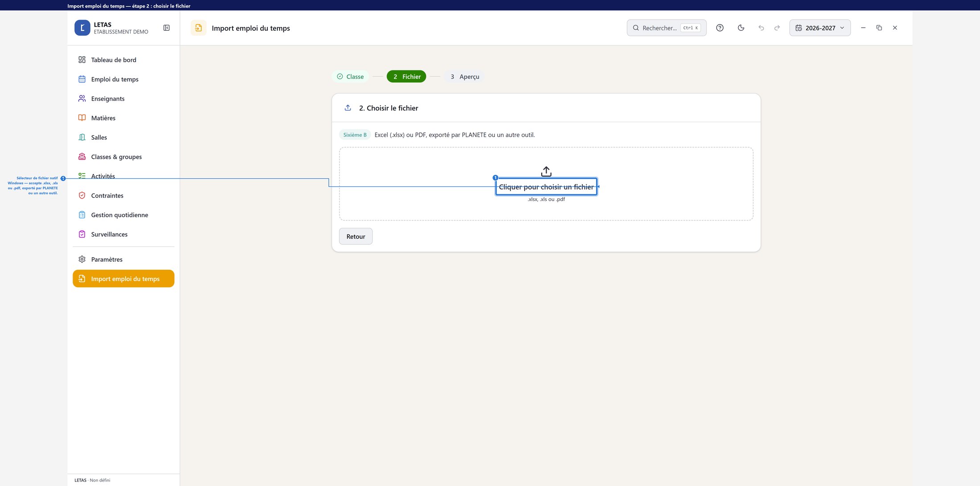Select the Aperçu step
Viewport: 980px width, 486px height.
465,77
